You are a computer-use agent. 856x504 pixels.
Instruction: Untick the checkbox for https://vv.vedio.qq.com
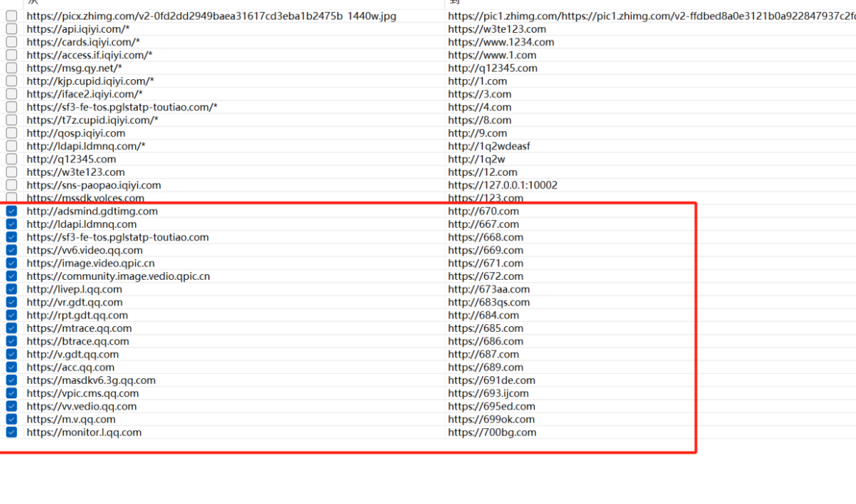(11, 406)
